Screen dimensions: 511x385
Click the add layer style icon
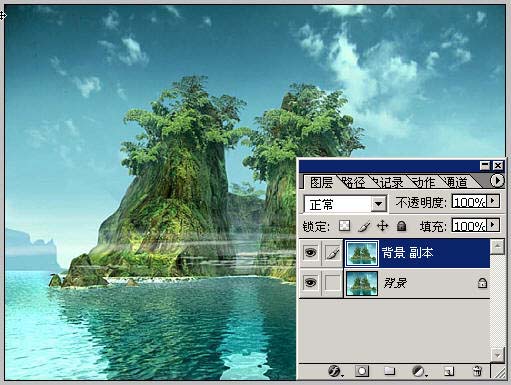click(334, 371)
